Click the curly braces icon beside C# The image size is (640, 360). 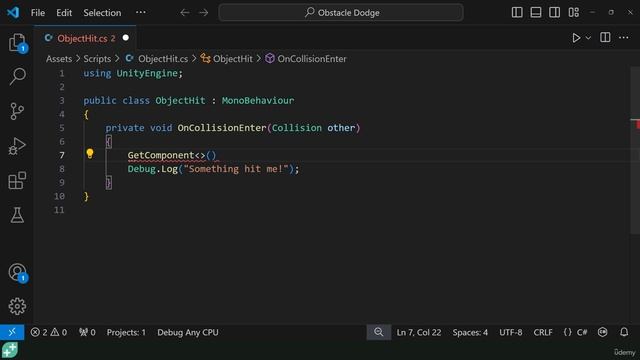(568, 332)
